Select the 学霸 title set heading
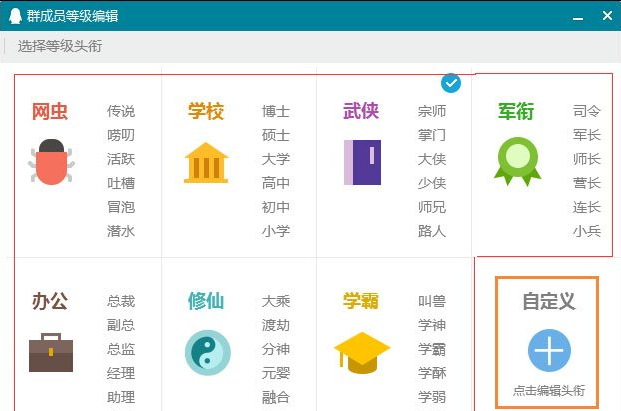 pyautogui.click(x=361, y=301)
